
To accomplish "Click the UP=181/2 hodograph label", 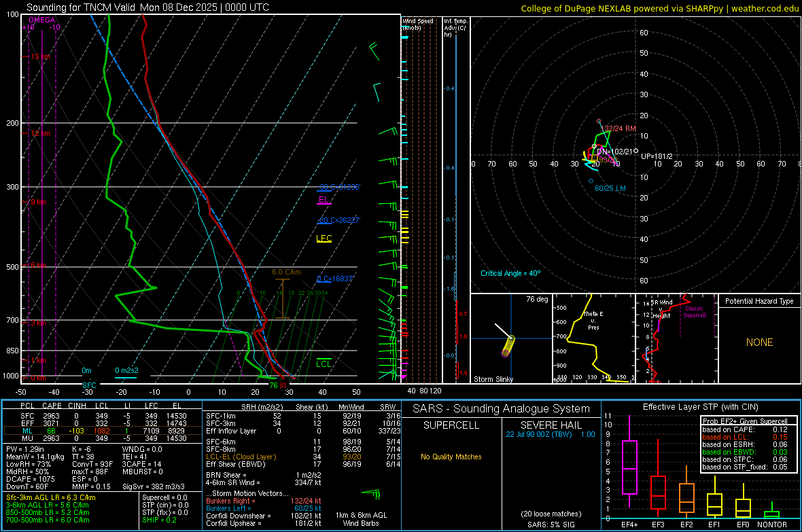I will 657,156.
